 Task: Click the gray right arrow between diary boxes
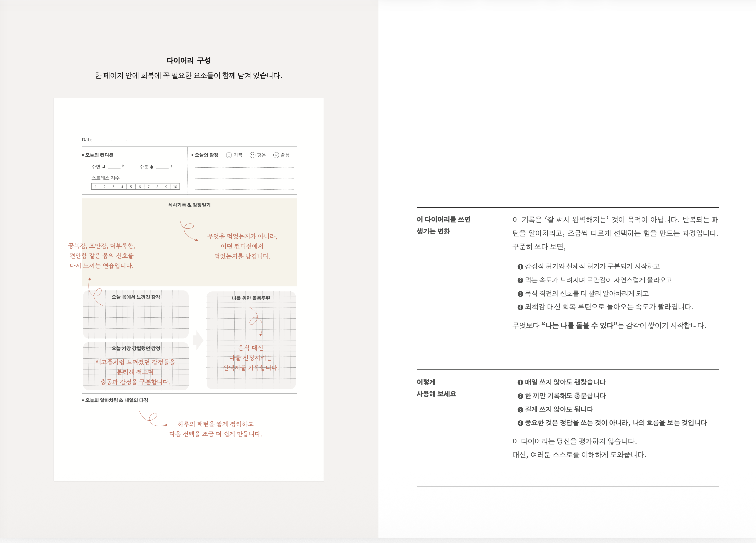coord(198,340)
